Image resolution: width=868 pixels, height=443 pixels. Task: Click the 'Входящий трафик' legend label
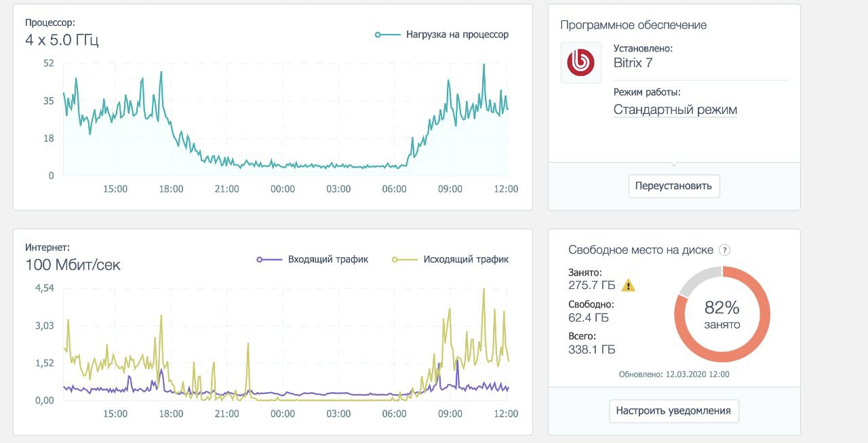328,259
